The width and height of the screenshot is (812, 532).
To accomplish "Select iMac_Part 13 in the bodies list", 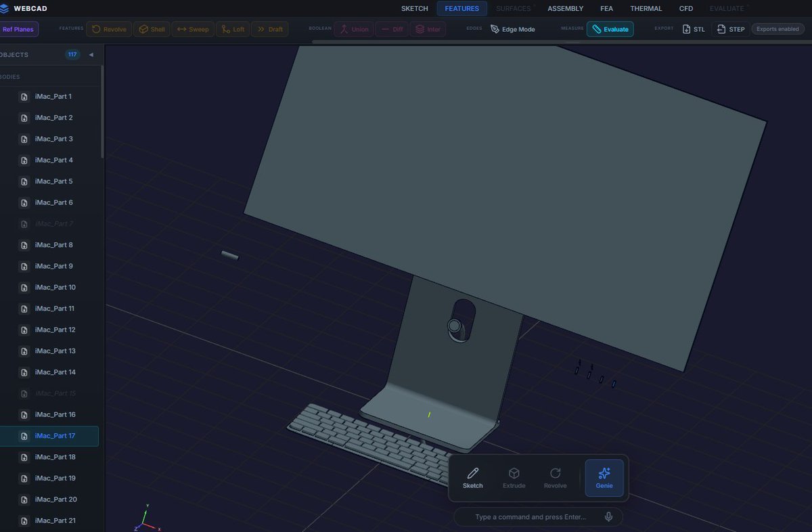I will coord(50,351).
